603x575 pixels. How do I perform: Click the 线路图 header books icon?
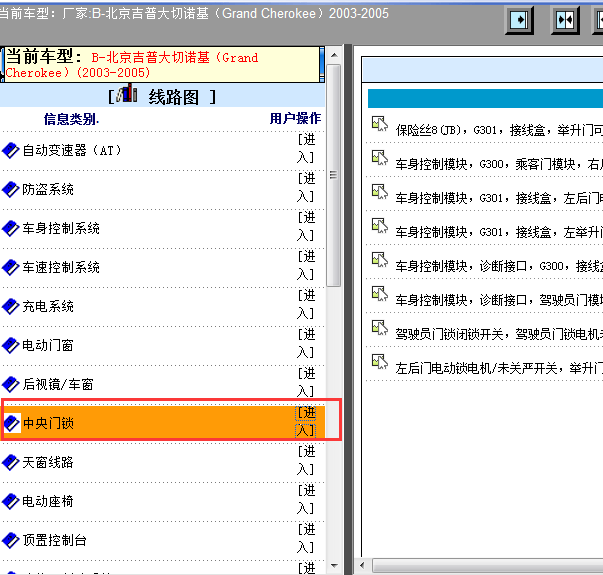(127, 93)
